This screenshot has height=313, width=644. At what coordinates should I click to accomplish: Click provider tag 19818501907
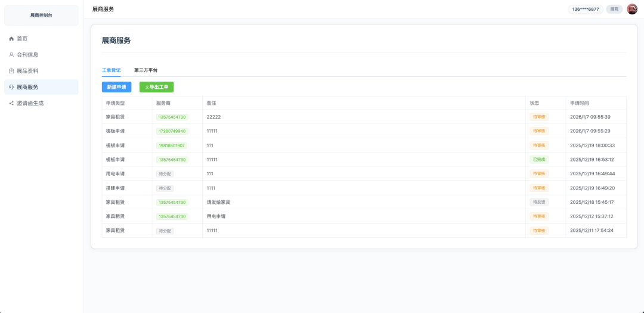tap(172, 145)
